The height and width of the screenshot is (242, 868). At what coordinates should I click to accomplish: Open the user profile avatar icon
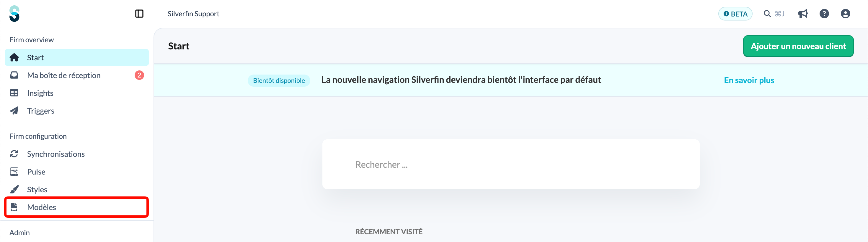tap(846, 14)
